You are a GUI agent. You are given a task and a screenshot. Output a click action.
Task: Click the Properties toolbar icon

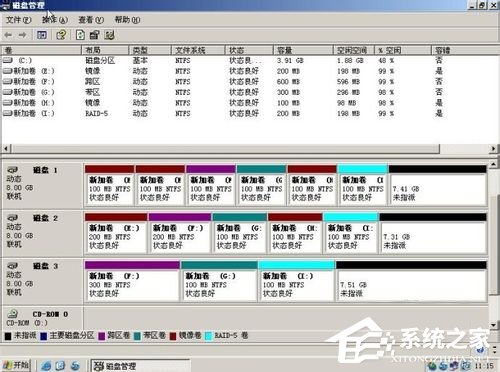95,35
